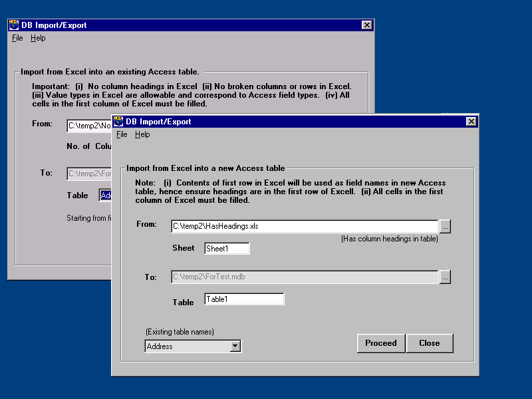Viewport: 532px width, 399px height.
Task: Click the app icon in back window title bar
Action: point(14,25)
